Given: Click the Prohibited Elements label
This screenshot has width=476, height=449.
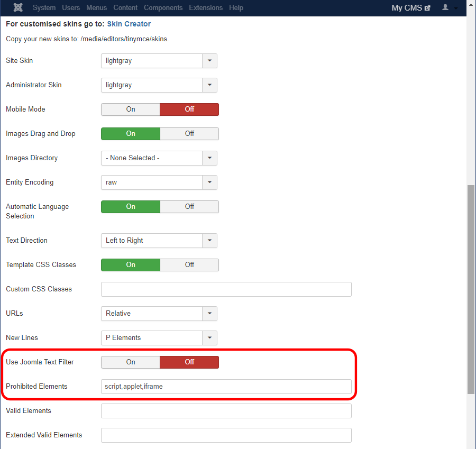Looking at the screenshot, I should pos(36,386).
